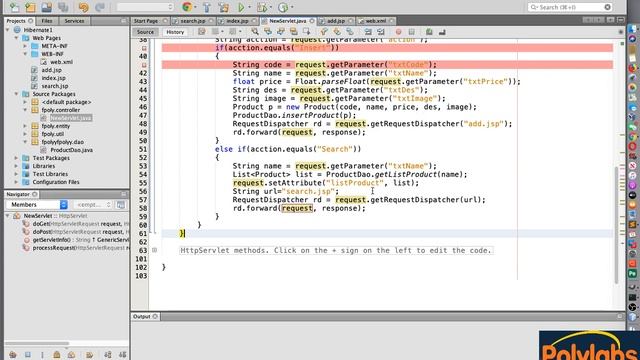Click the Redo toolbar icon
Image resolution: width=640 pixels, height=360 pixels.
click(x=100, y=7)
